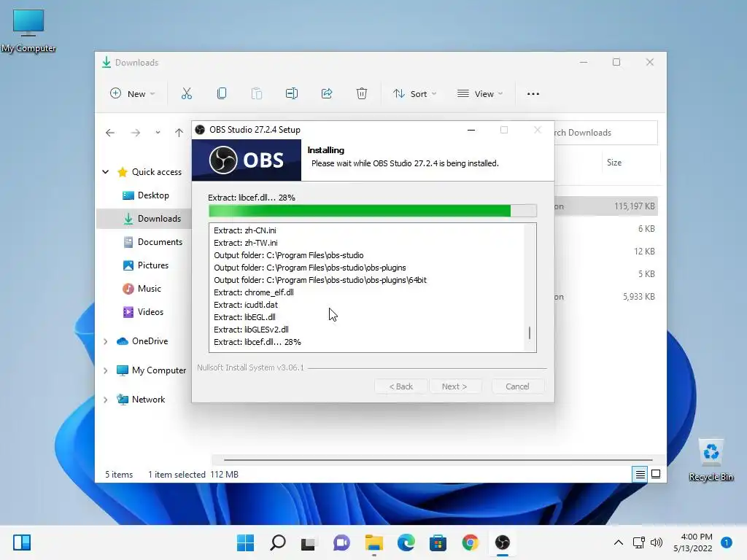Viewport: 747px width, 560px height.
Task: Click the Paste clipboard icon in Downloads toolbar
Action: point(256,93)
